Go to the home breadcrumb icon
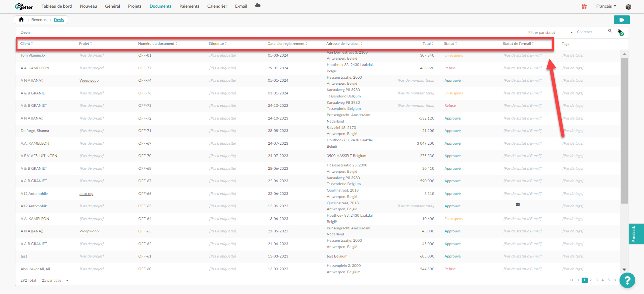This screenshot has height=294, width=644. pyautogui.click(x=21, y=19)
